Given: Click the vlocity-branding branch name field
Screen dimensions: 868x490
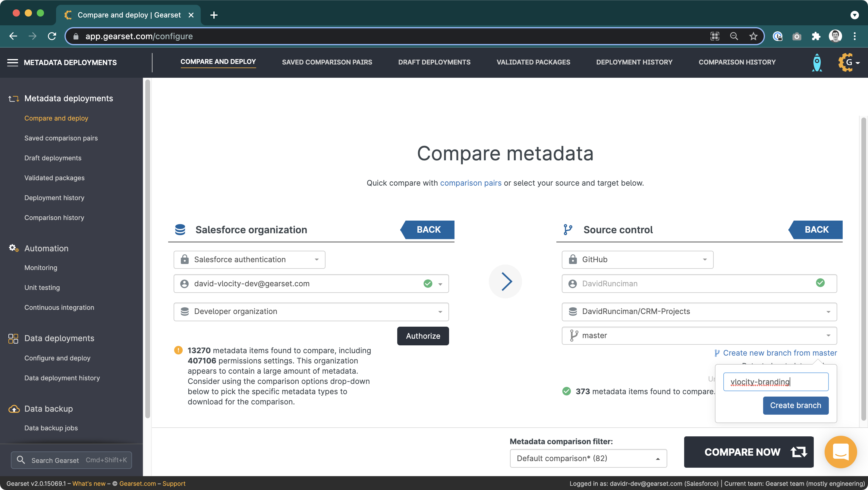Looking at the screenshot, I should tap(776, 382).
